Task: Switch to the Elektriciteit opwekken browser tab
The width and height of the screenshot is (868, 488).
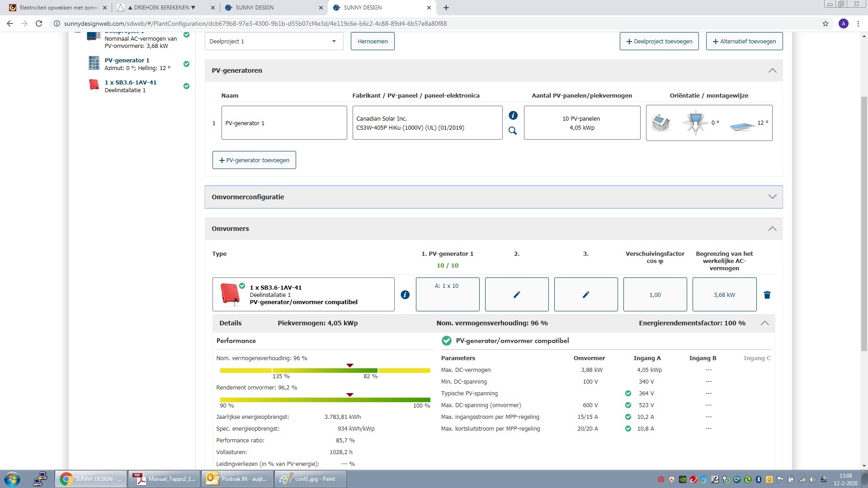Action: pyautogui.click(x=59, y=8)
